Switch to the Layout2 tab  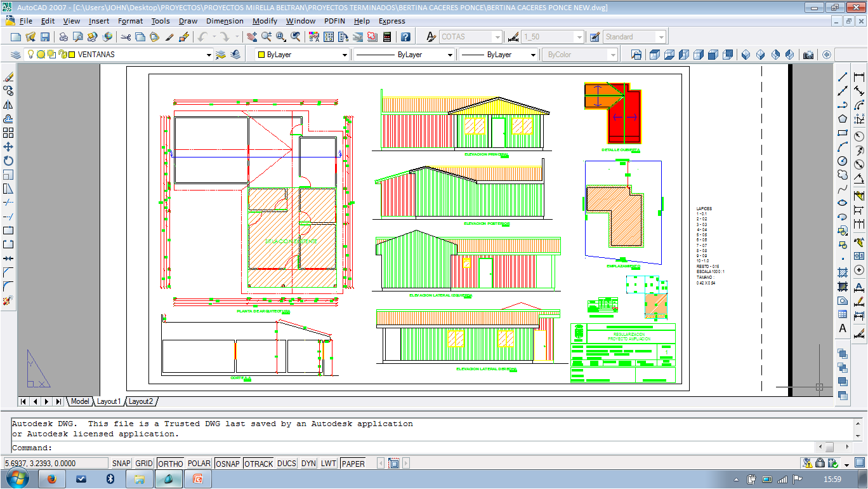(x=140, y=401)
